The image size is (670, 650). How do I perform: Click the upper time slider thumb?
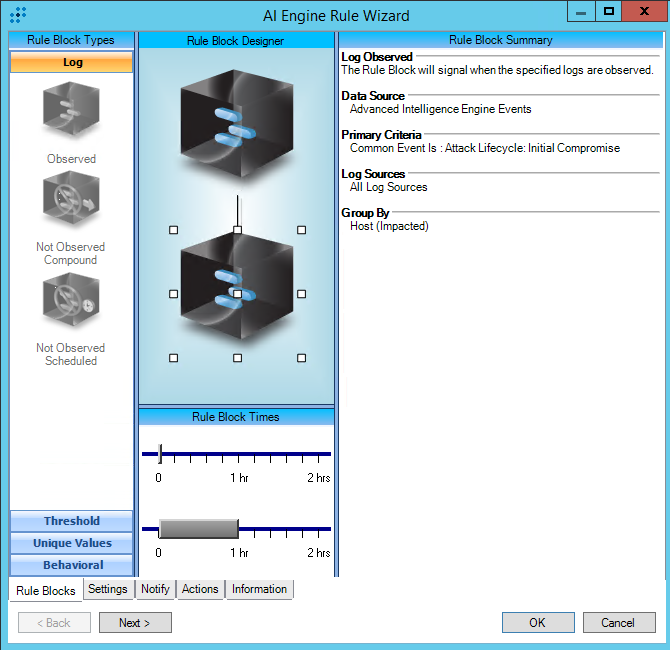pos(160,455)
